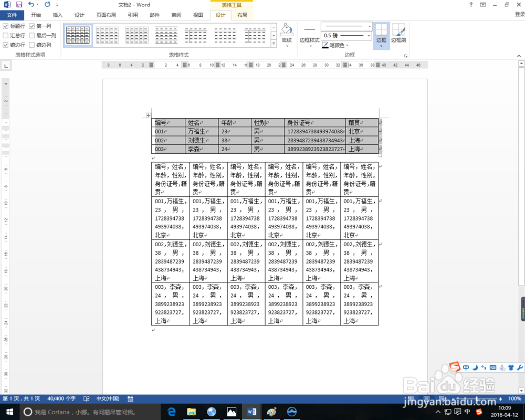This screenshot has width=525, height=420.
Task: Open File Explorer from taskbar
Action: tap(192, 412)
